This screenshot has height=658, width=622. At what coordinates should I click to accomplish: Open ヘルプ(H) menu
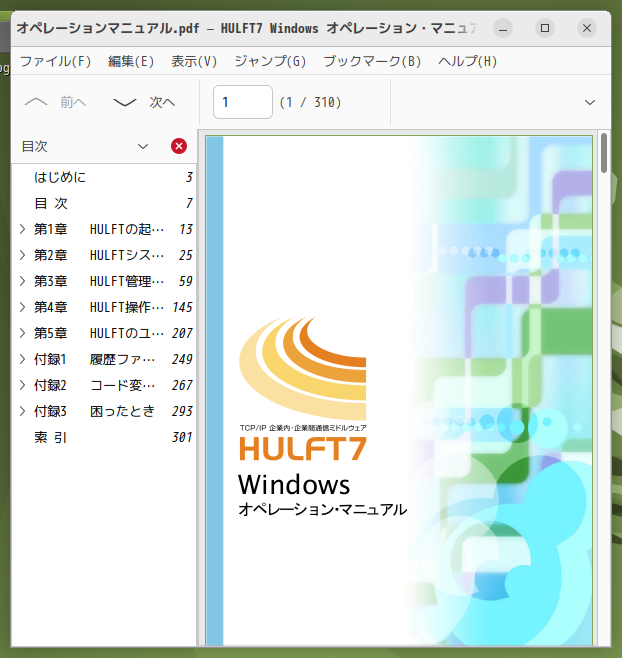pyautogui.click(x=468, y=61)
